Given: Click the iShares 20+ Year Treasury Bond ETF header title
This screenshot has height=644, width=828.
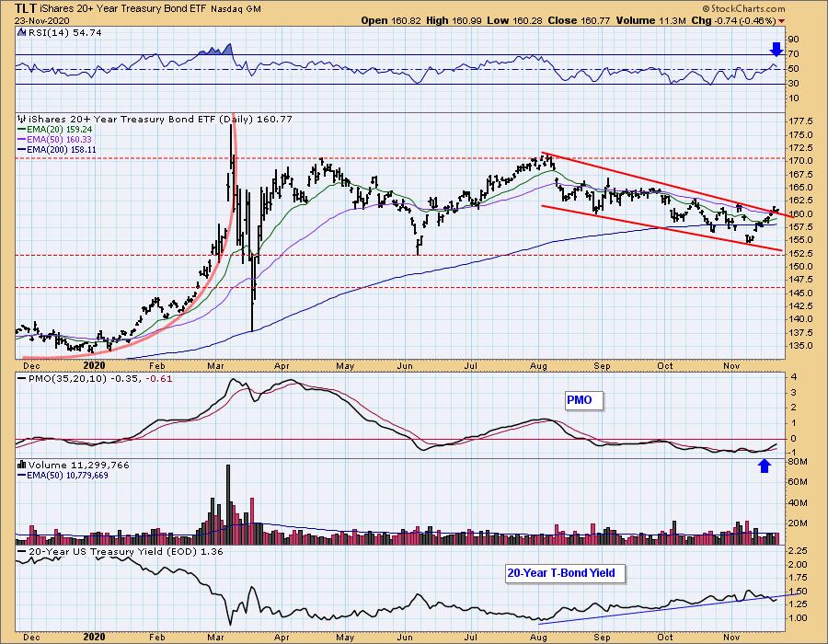Looking at the screenshot, I should coord(124,9).
